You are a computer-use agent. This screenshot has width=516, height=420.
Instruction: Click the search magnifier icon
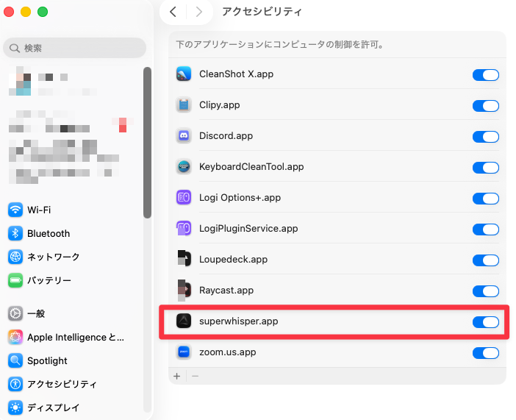pyautogui.click(x=15, y=48)
